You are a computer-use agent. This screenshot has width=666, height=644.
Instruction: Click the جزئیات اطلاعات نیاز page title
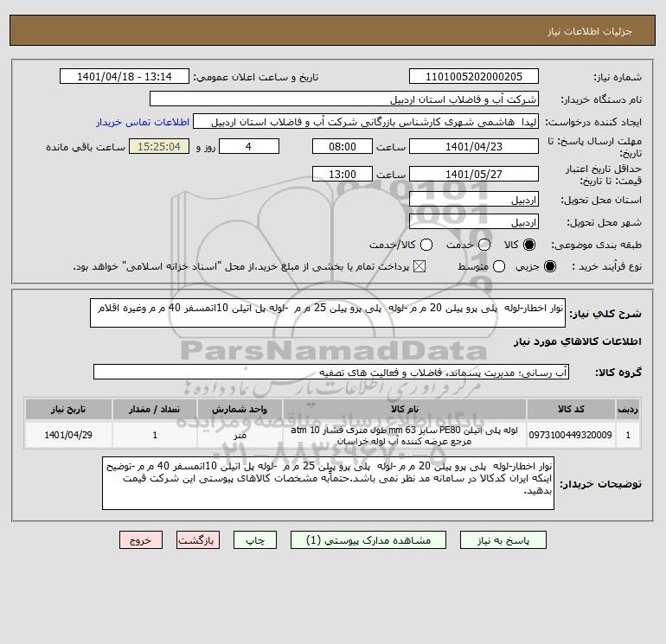590,31
